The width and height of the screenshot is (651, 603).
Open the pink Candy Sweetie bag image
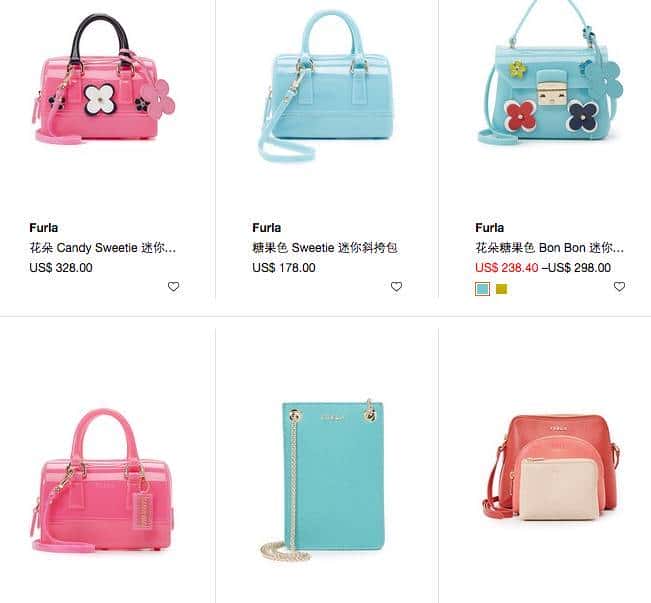click(x=104, y=80)
